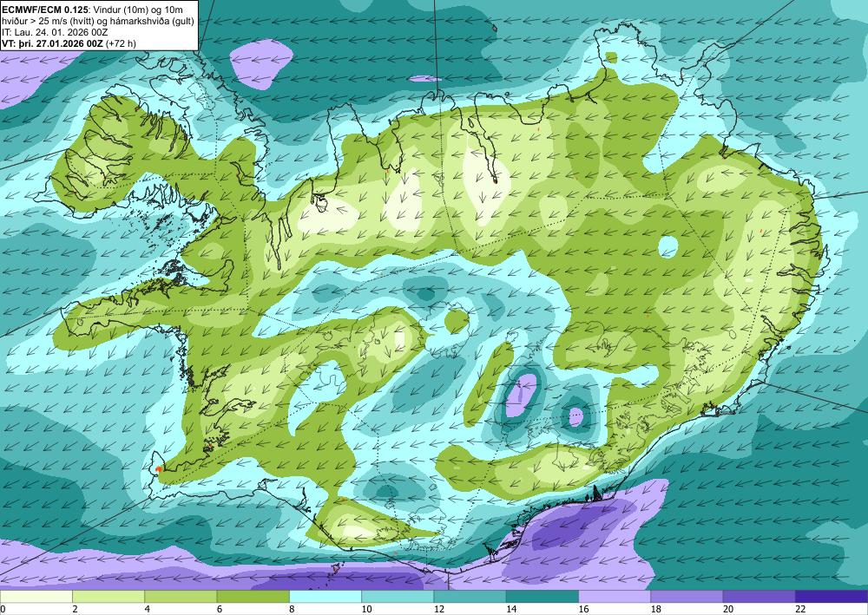Select the medium teal 12–14 m/s swatch
The width and height of the screenshot is (868, 615).
pos(470,597)
